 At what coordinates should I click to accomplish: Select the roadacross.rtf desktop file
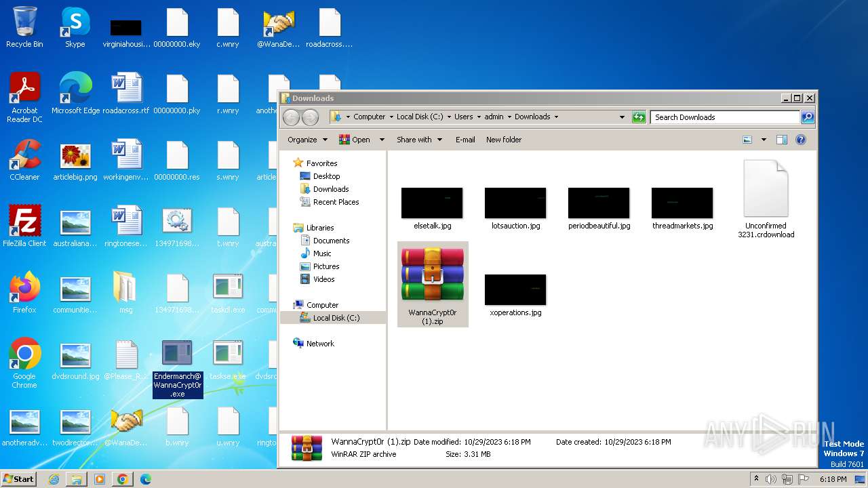pos(126,94)
